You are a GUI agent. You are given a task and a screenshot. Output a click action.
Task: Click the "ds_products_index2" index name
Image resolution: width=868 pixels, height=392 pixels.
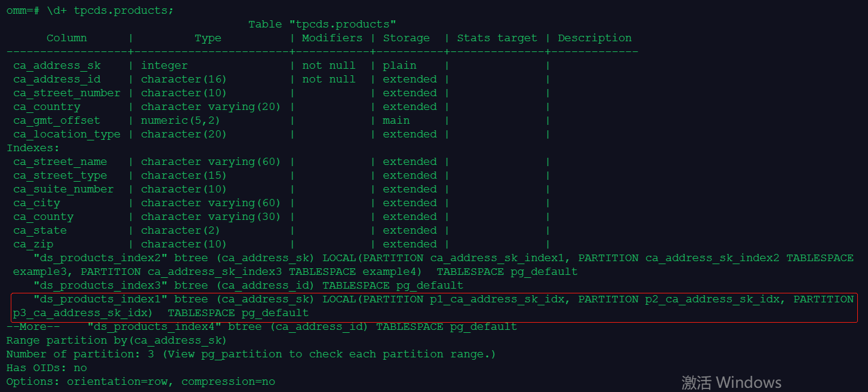[x=100, y=258]
